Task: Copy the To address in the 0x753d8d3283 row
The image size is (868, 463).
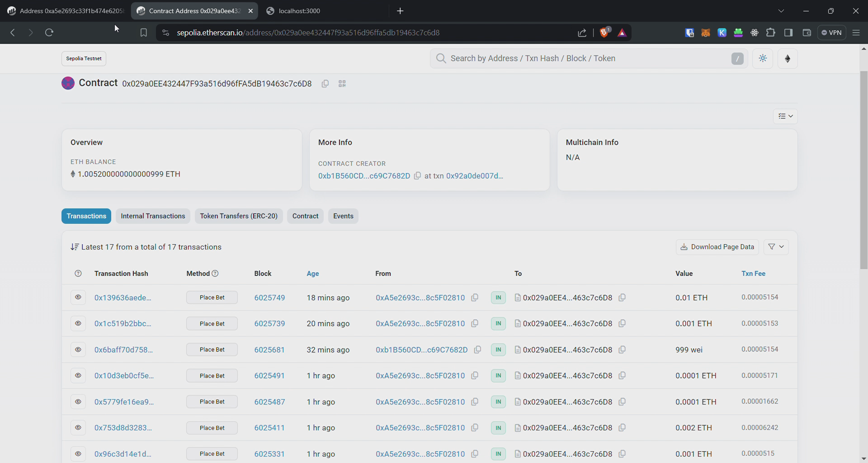Action: coord(622,428)
